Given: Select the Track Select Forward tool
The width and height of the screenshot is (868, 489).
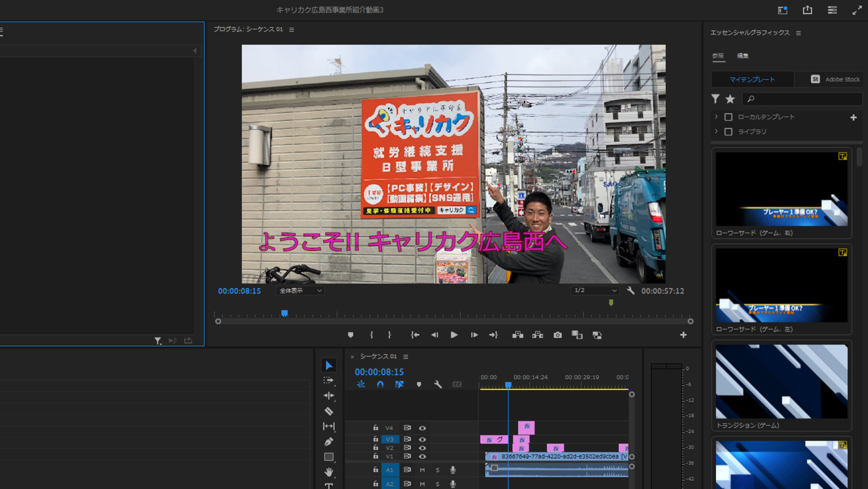Looking at the screenshot, I should click(x=329, y=380).
